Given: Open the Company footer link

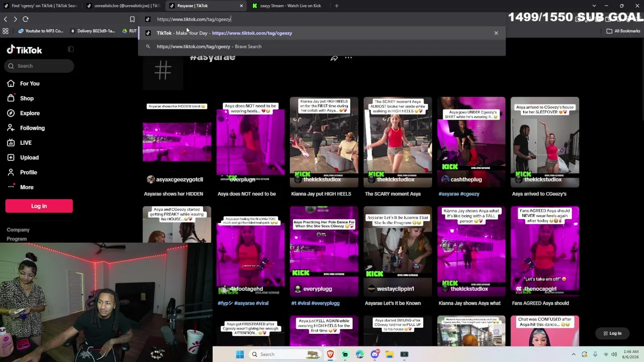Looking at the screenshot, I should click(18, 230).
